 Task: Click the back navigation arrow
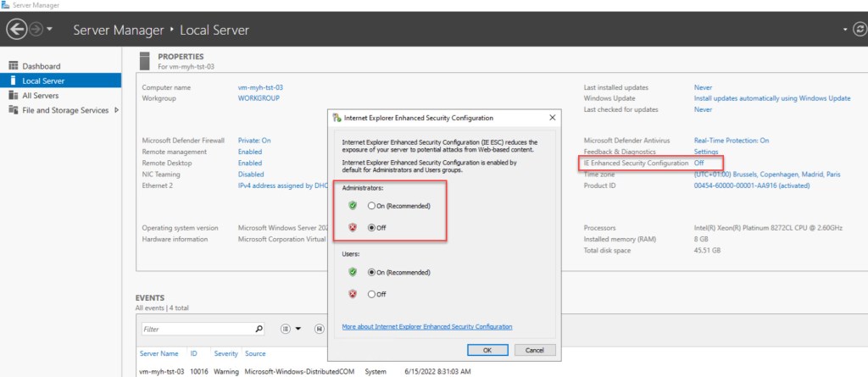[17, 30]
